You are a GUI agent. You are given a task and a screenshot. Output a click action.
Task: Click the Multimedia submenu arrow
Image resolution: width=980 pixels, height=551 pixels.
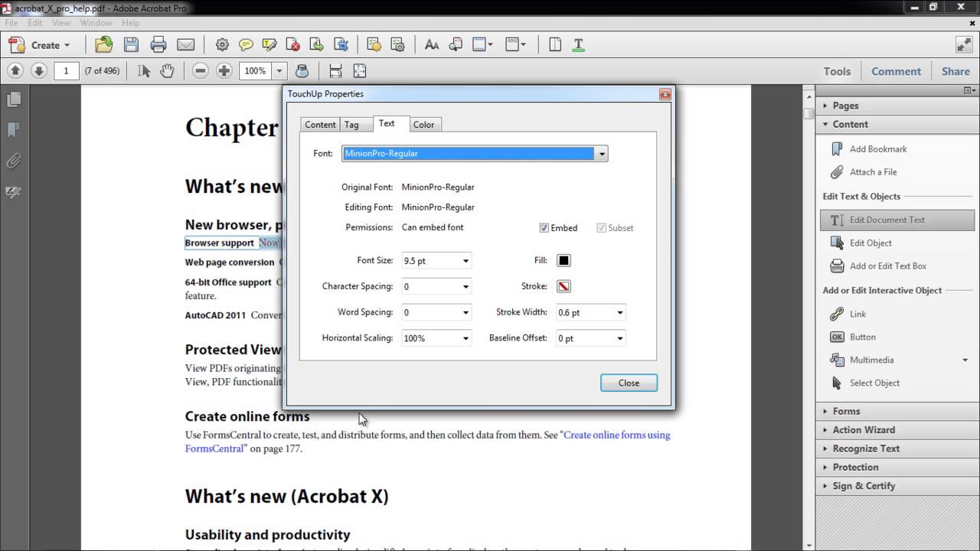965,360
